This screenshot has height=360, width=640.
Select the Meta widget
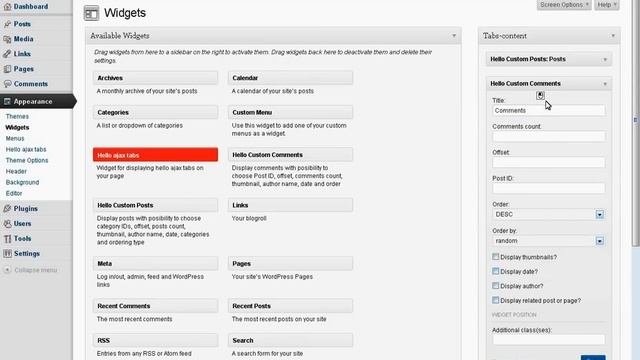point(155,264)
